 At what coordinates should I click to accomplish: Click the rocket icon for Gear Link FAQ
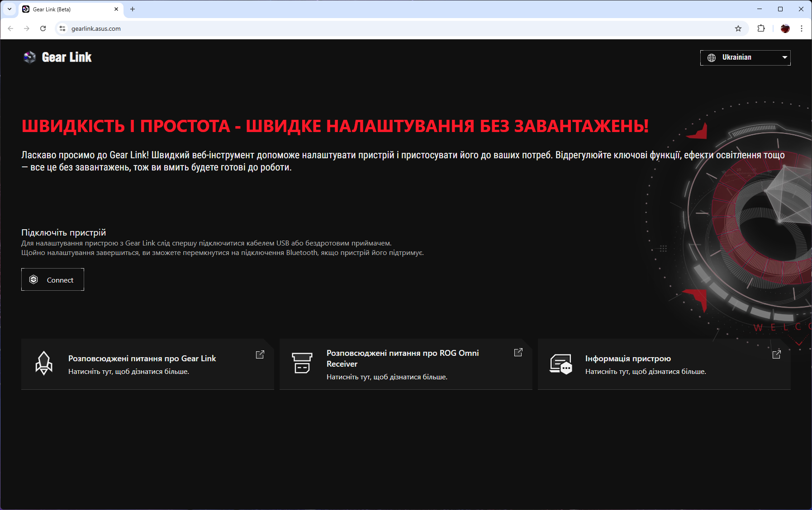[44, 364]
